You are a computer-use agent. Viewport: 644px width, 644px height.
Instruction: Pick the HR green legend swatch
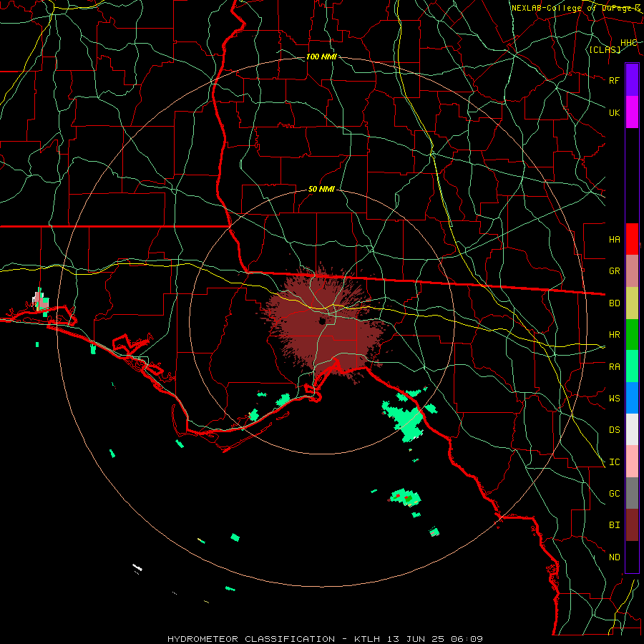click(632, 335)
